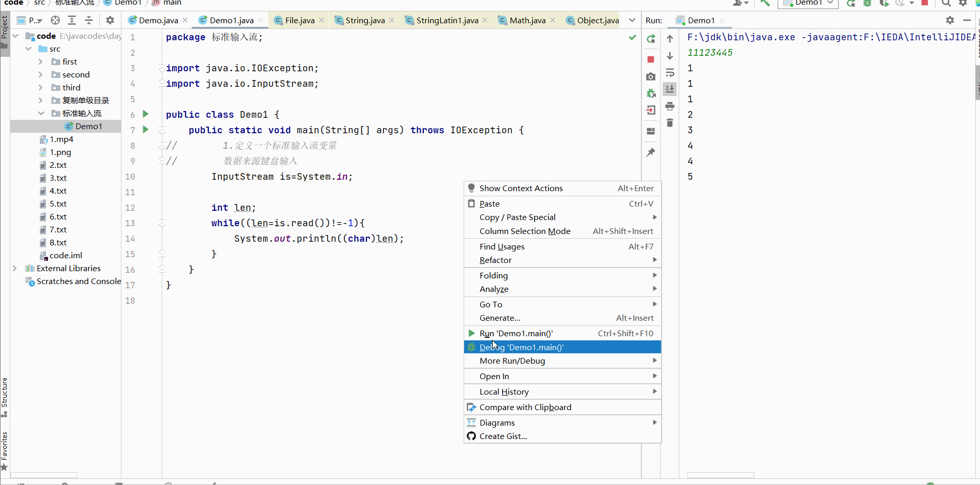The image size is (980, 485).
Task: Toggle soft-wrap in the console
Action: click(670, 72)
